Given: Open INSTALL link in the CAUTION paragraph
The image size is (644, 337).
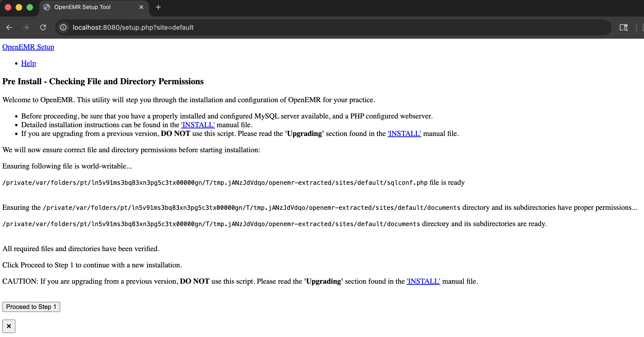Looking at the screenshot, I should pyautogui.click(x=423, y=281).
